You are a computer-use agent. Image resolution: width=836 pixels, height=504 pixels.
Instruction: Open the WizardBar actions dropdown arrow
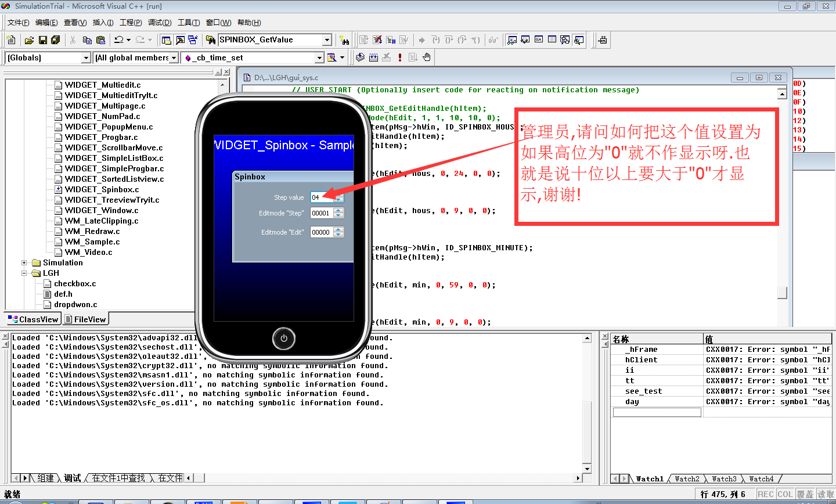pyautogui.click(x=342, y=57)
